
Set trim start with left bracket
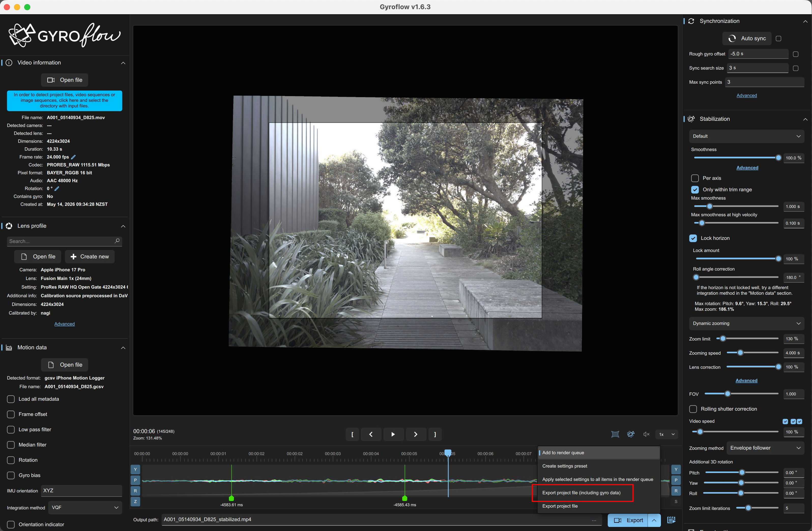coord(352,434)
